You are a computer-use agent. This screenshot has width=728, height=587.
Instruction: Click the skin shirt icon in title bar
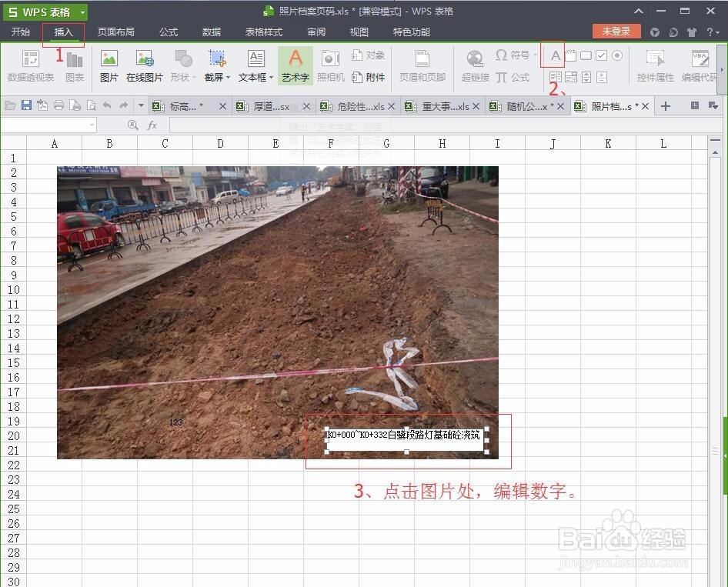[692, 32]
